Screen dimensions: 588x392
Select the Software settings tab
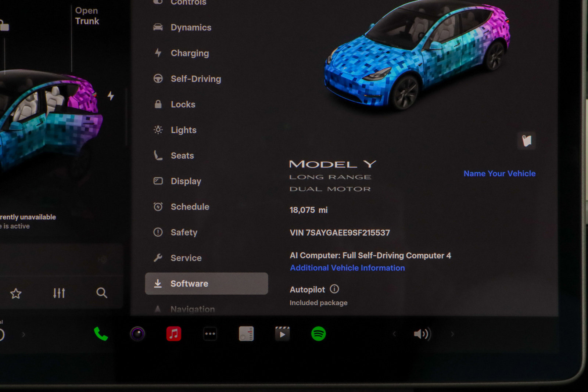pos(189,283)
